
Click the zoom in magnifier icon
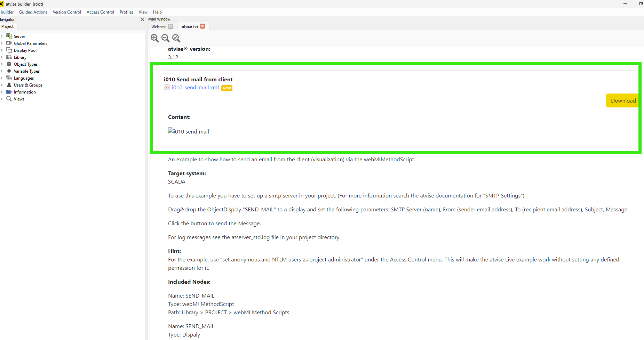[155, 38]
